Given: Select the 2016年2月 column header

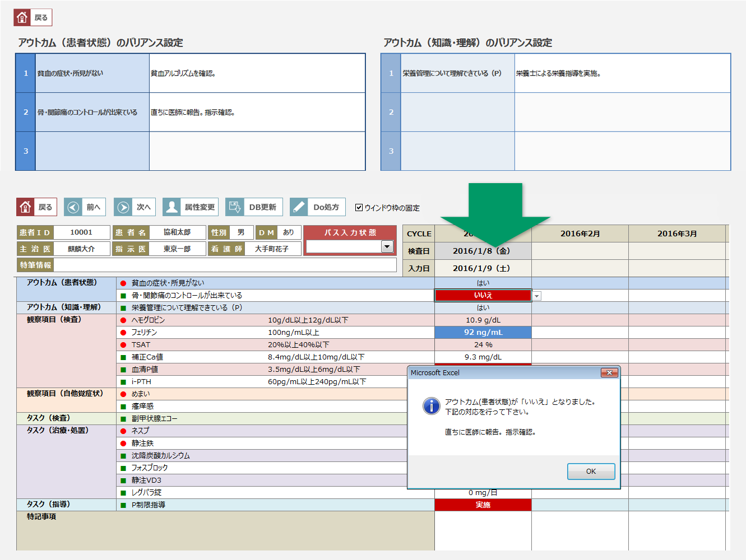Looking at the screenshot, I should point(580,234).
